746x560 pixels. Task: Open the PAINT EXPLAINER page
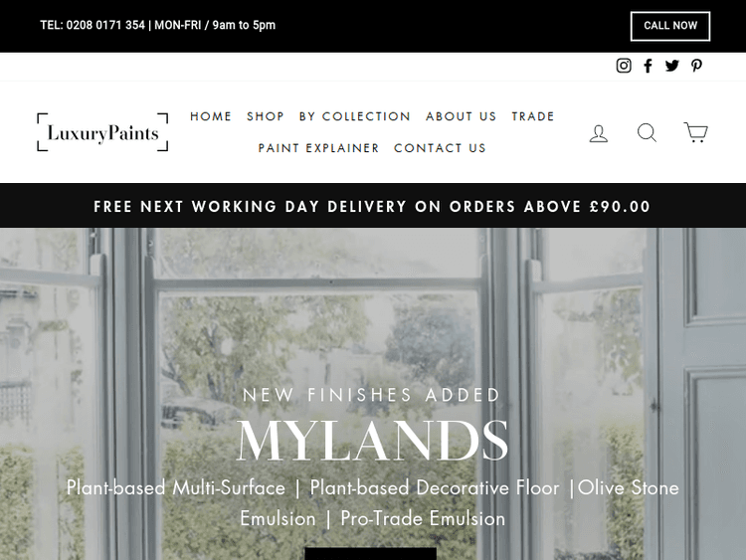[318, 148]
